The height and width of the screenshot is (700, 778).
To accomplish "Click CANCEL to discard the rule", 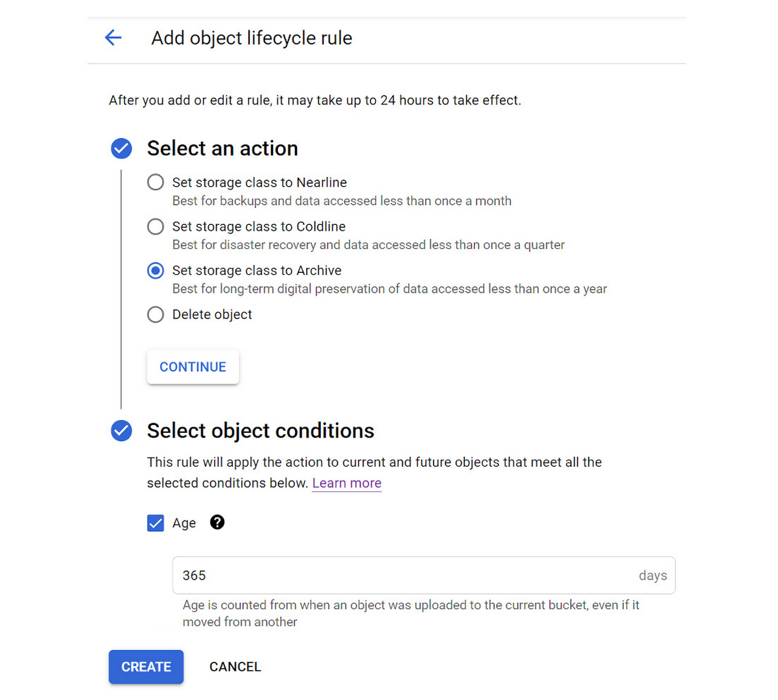I will coord(235,666).
